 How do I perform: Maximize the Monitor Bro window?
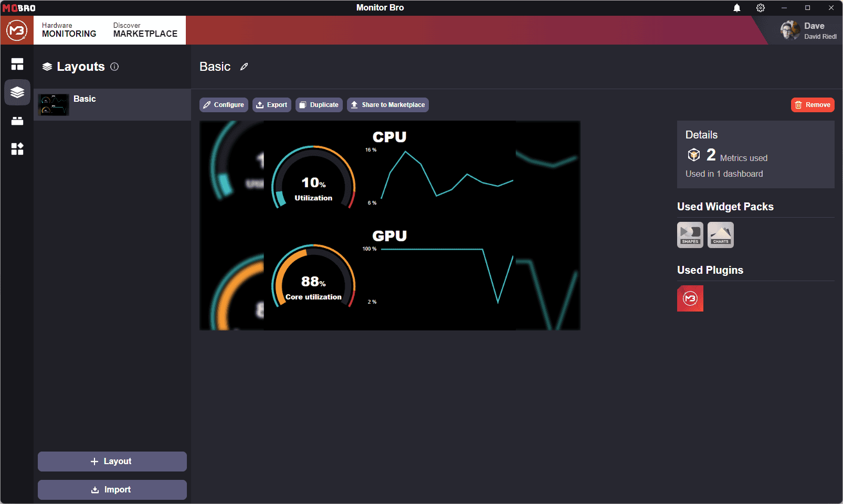click(x=808, y=8)
